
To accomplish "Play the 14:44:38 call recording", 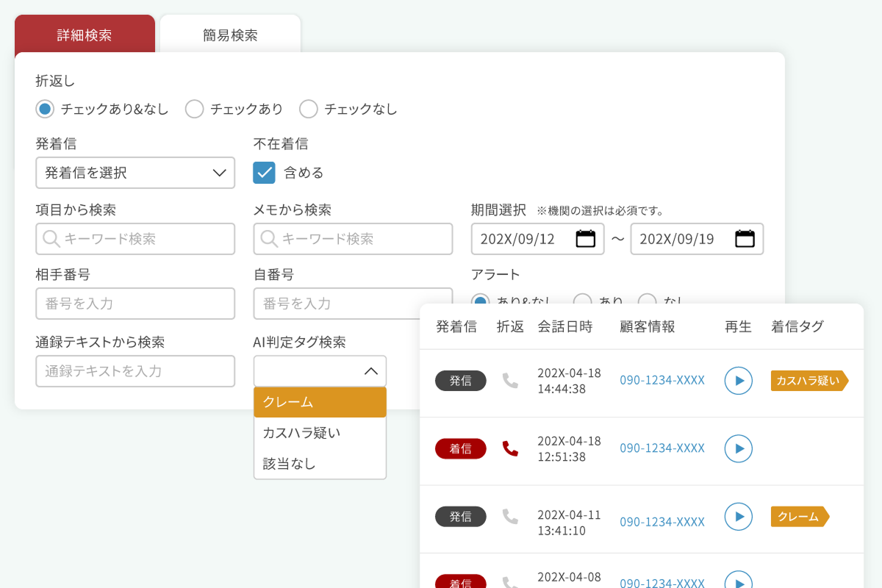I will point(738,381).
